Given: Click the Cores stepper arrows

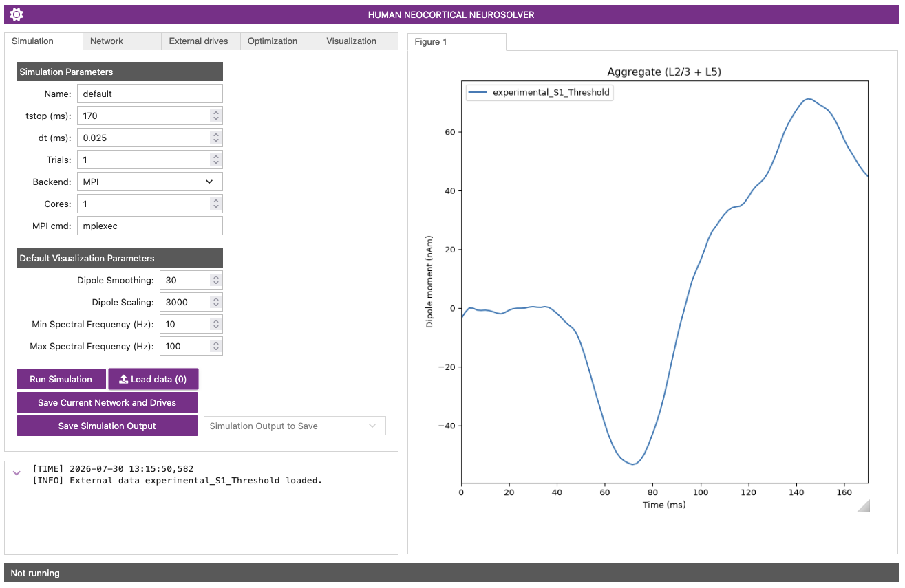Looking at the screenshot, I should [216, 204].
